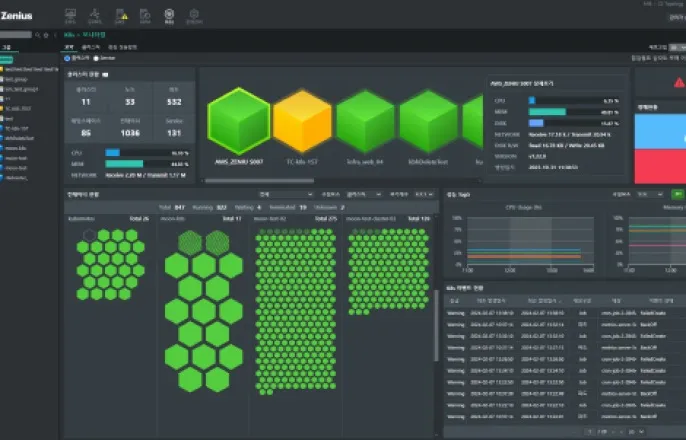This screenshot has width=686, height=440.
Task: Click the container count value 1036
Action: [130, 133]
